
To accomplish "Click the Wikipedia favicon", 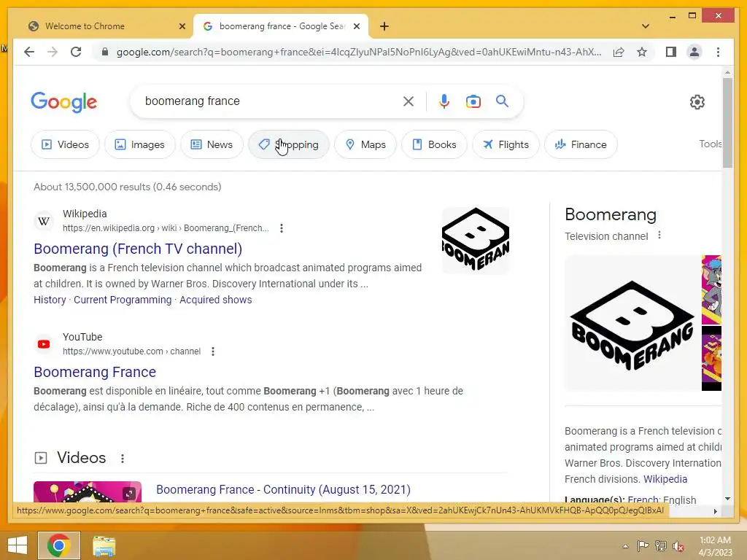I will (x=44, y=221).
